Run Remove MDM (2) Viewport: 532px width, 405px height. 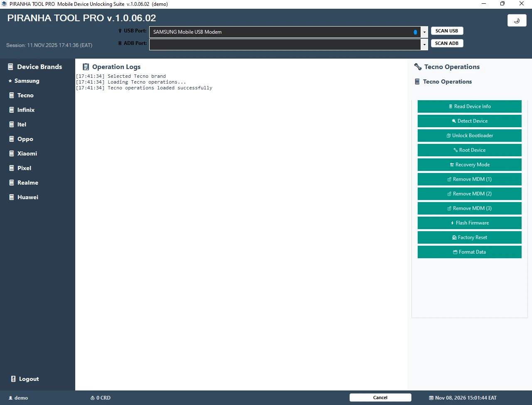point(470,194)
